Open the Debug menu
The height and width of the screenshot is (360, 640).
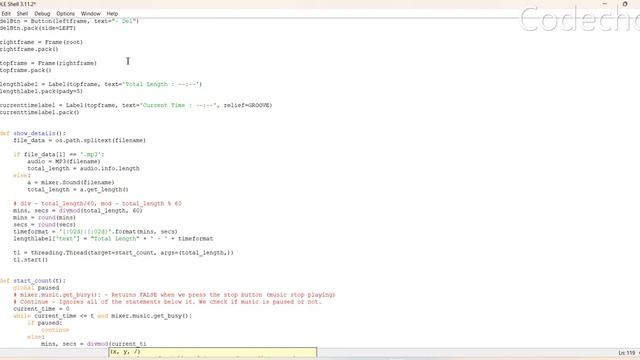(42, 13)
